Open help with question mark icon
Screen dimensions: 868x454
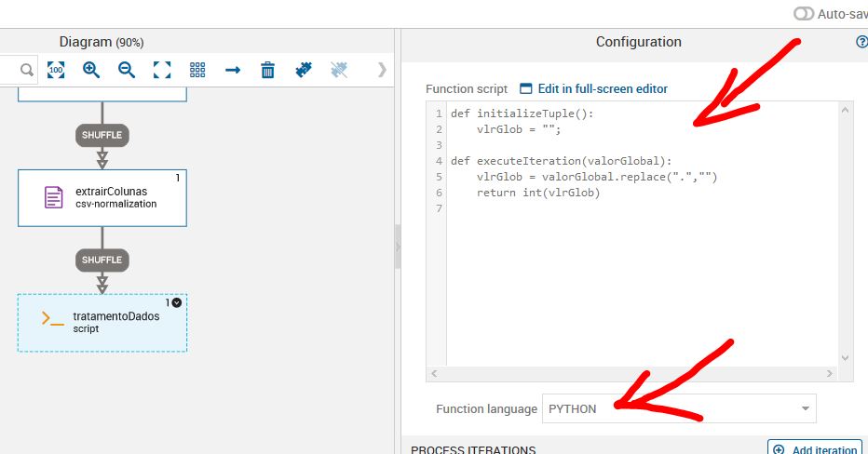[861, 42]
